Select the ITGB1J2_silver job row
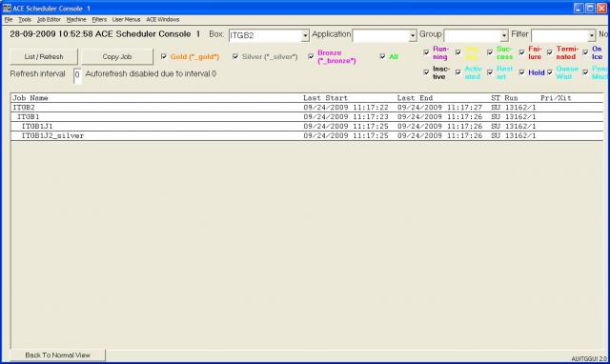The image size is (610, 364). [x=307, y=135]
